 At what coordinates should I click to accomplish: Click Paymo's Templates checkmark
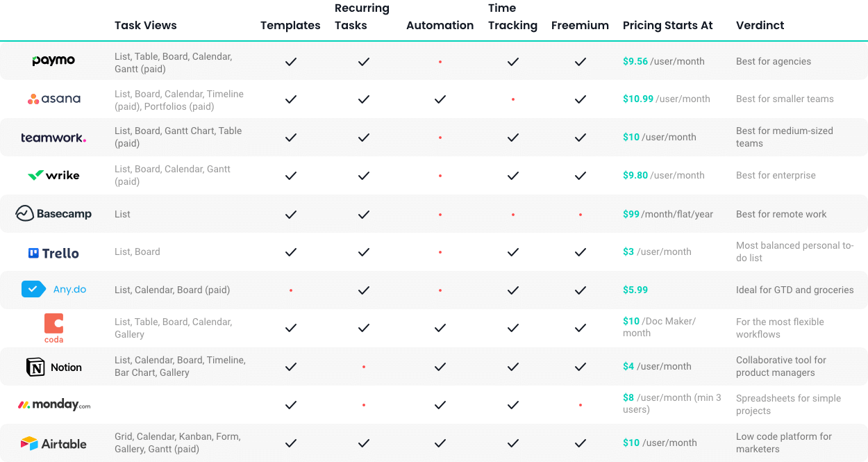tap(291, 62)
